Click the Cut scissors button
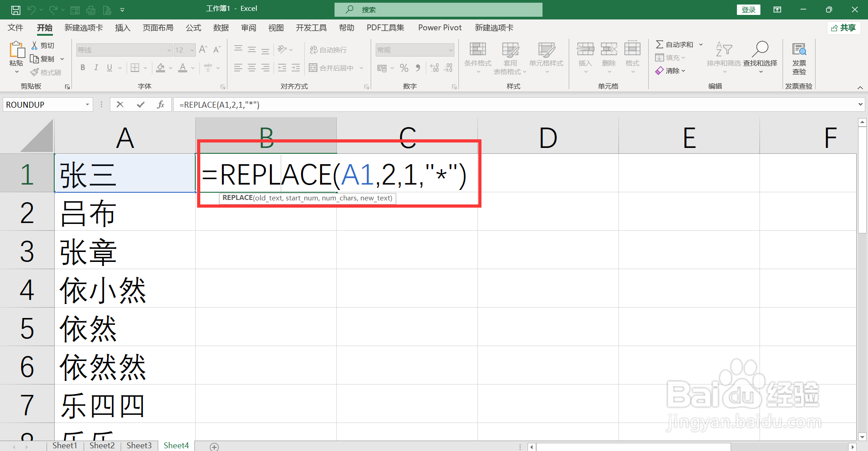This screenshot has height=451, width=868. tap(42, 45)
